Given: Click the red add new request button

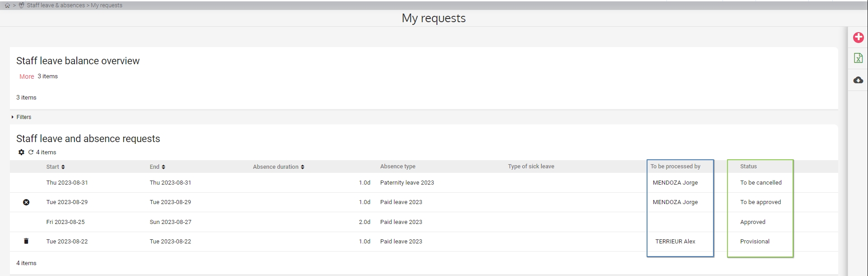Looking at the screenshot, I should point(858,38).
